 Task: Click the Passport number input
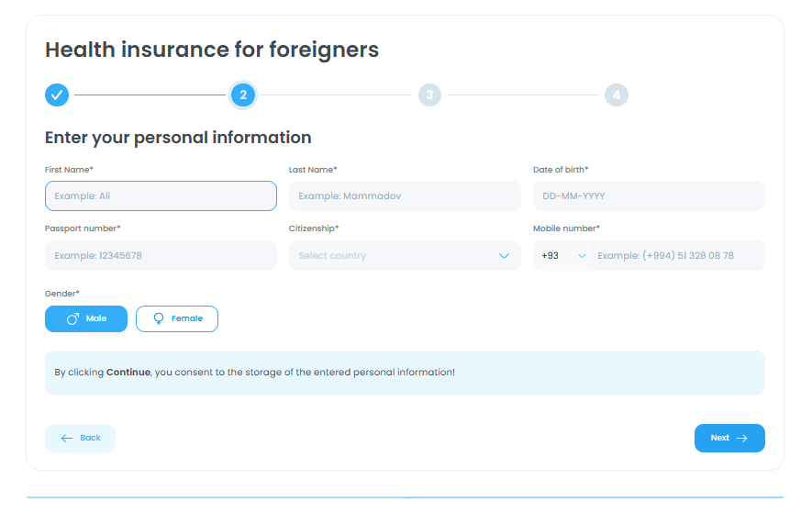pos(161,256)
